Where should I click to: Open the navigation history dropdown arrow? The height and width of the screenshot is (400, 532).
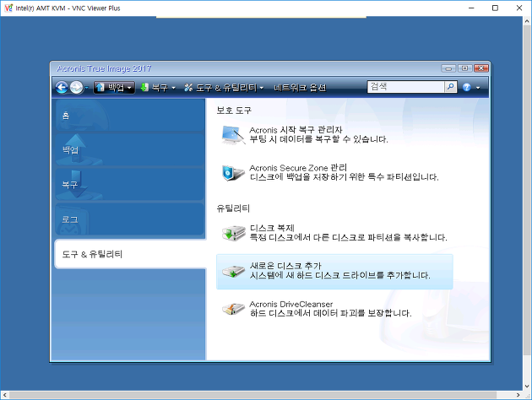coord(86,88)
